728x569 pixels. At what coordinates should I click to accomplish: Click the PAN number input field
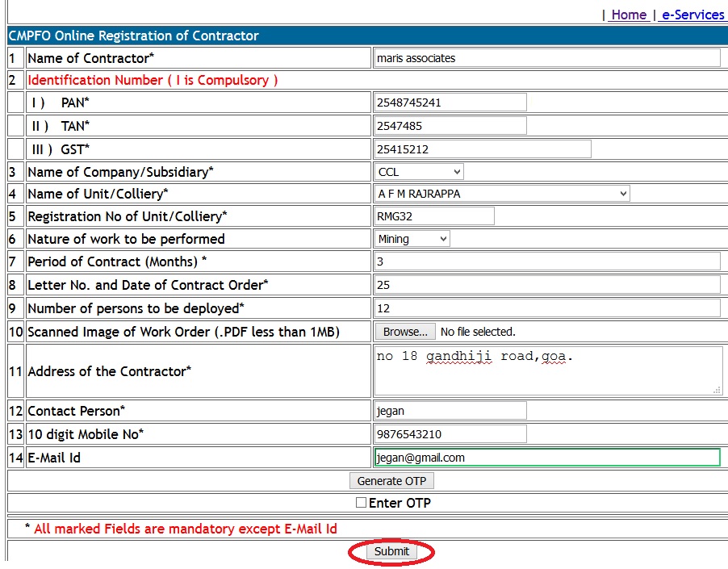pyautogui.click(x=450, y=103)
